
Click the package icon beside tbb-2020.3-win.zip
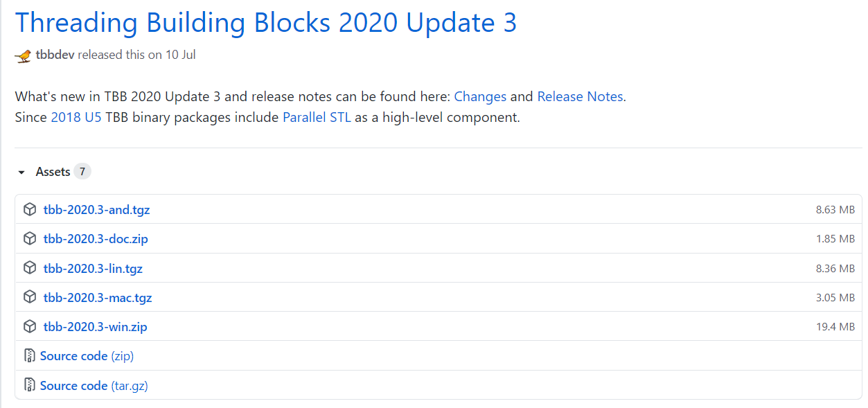click(x=29, y=326)
